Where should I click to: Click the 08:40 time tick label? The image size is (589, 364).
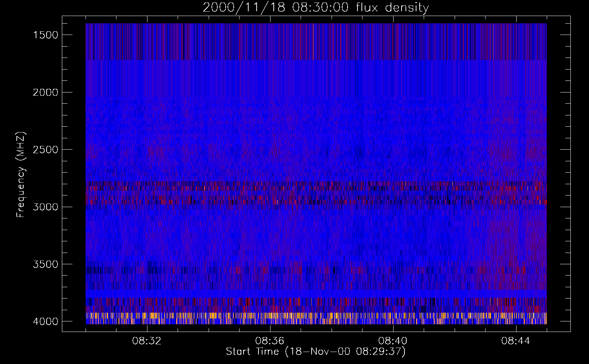(x=393, y=341)
